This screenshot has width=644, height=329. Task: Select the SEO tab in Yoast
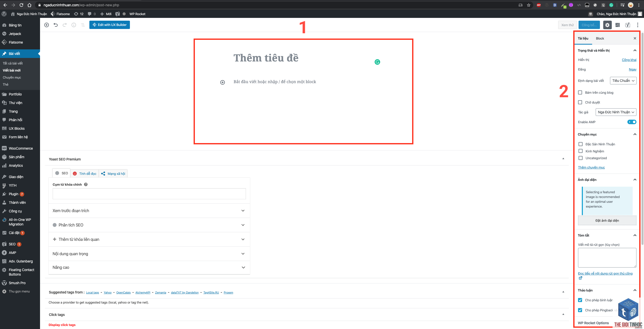tap(61, 173)
